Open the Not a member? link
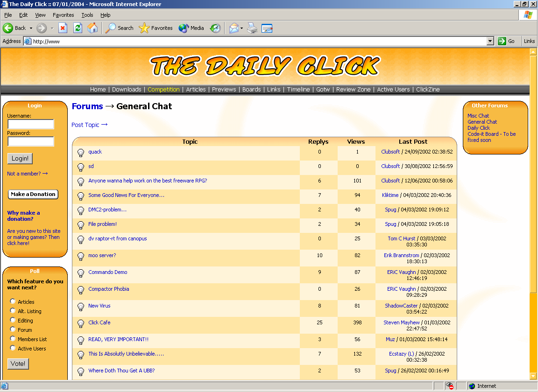Screen dimensions: 538x392 pyautogui.click(x=28, y=174)
